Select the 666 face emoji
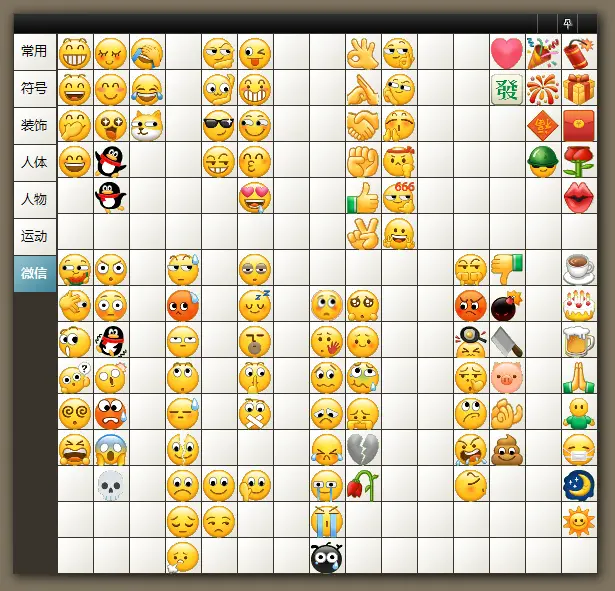Image resolution: width=615 pixels, height=591 pixels. click(399, 197)
